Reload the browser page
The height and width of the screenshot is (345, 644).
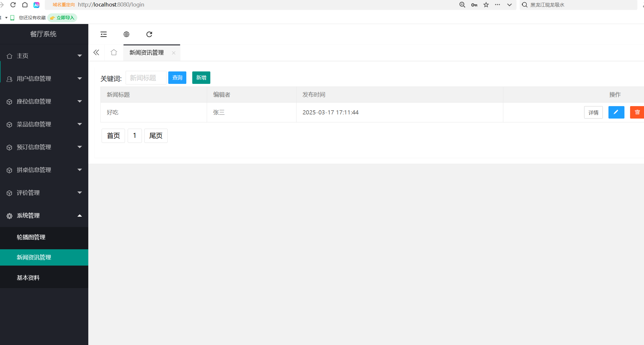coord(13,5)
